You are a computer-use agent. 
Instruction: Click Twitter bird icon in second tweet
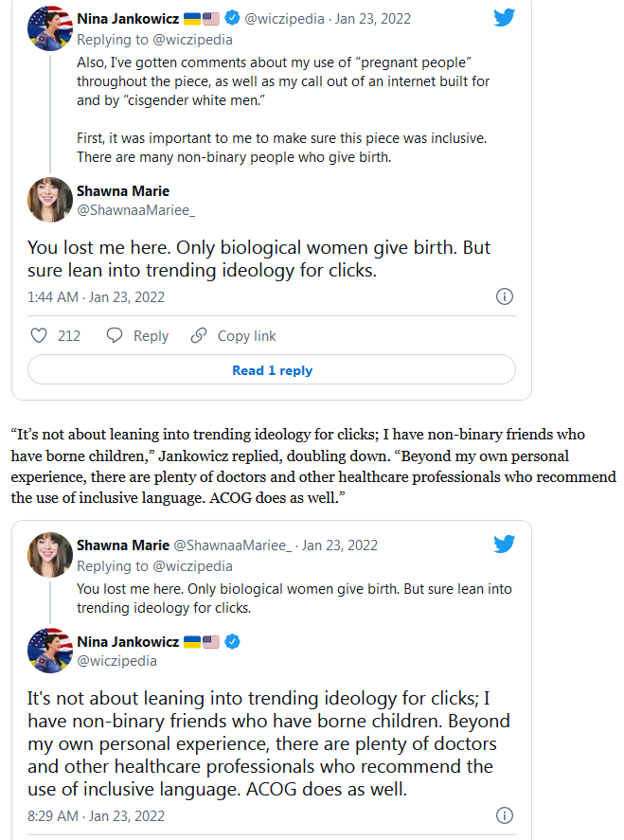click(504, 544)
